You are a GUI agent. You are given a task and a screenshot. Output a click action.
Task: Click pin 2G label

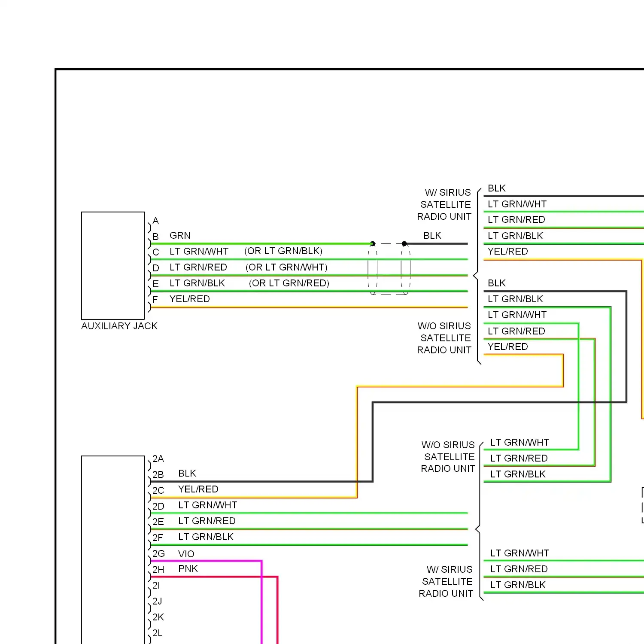158,554
